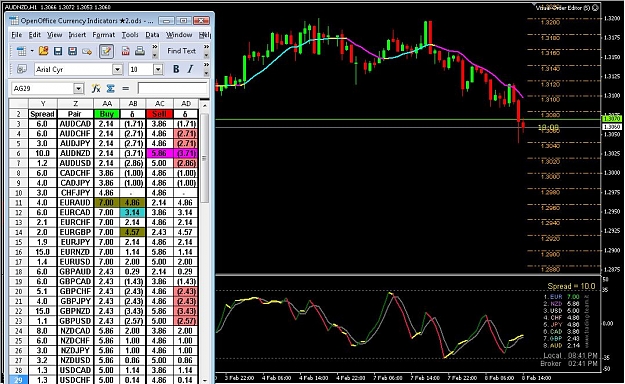The image size is (625, 384).
Task: Click the magenta 5.86 cell in AUDNZD row
Action: coord(159,153)
